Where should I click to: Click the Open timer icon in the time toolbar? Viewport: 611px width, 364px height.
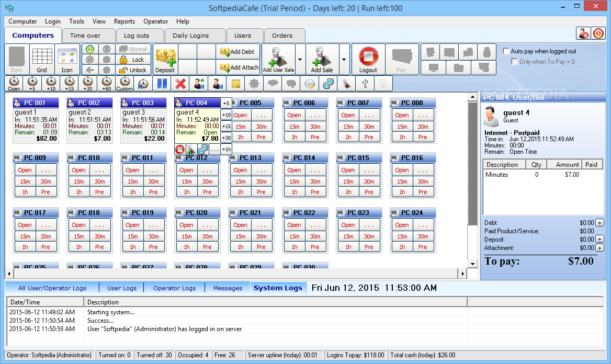point(14,83)
